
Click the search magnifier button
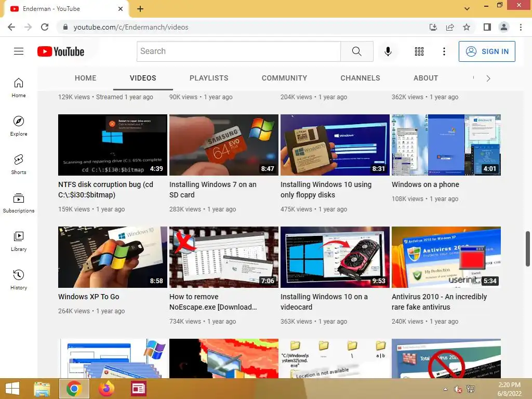(x=356, y=51)
